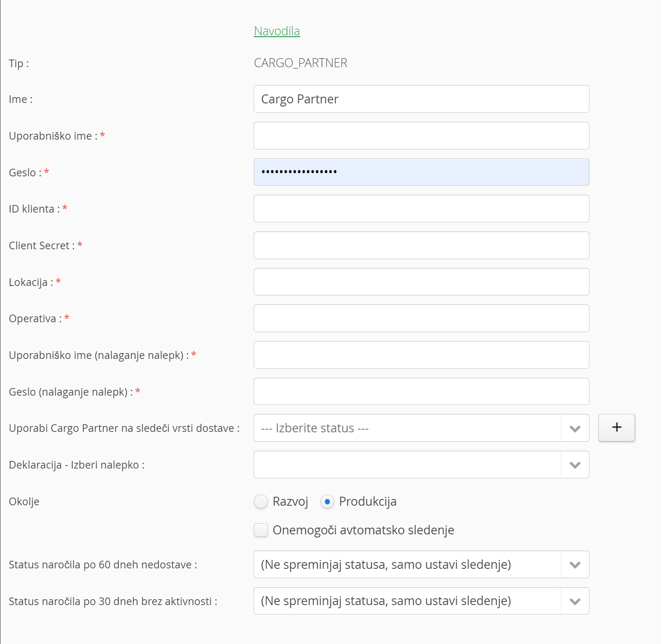Click the chevron of Deklaracija nalepko dropdown

575,465
